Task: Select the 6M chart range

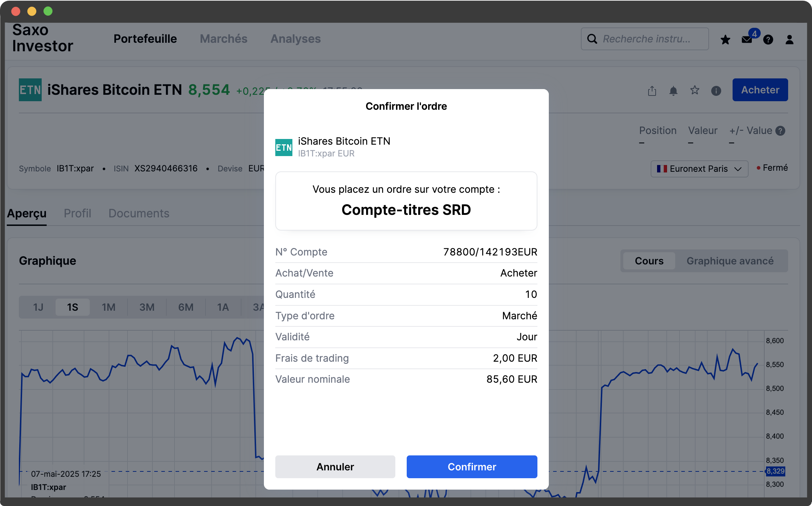Action: click(186, 307)
